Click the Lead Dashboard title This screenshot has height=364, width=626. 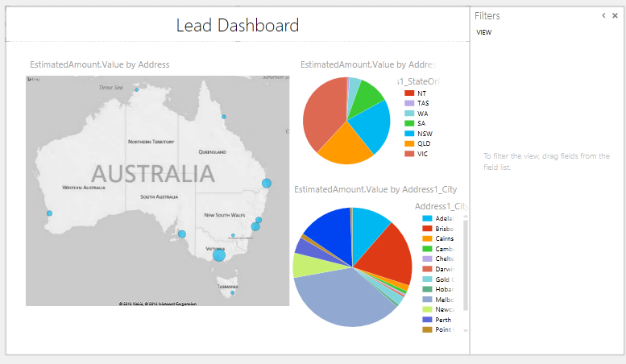click(x=238, y=26)
